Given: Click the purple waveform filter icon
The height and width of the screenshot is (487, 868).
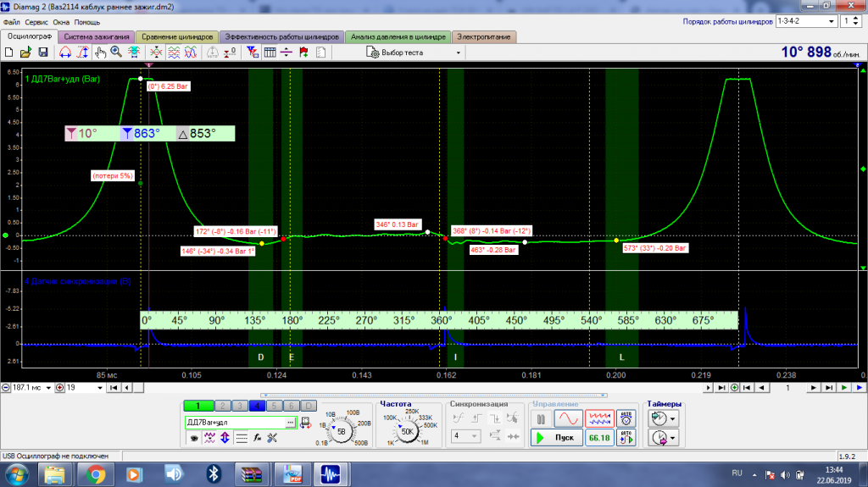Looking at the screenshot, I should click(x=209, y=438).
